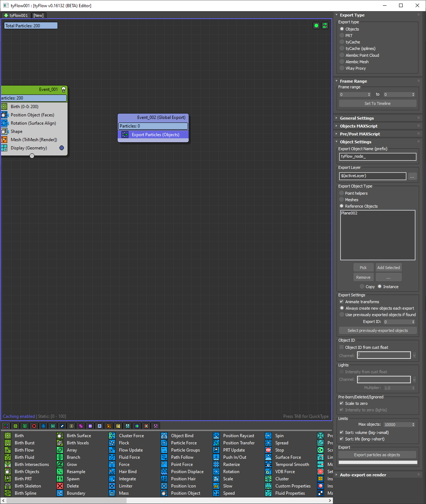Choose the PRT Update operator icon
426x504 pixels.
click(x=216, y=450)
